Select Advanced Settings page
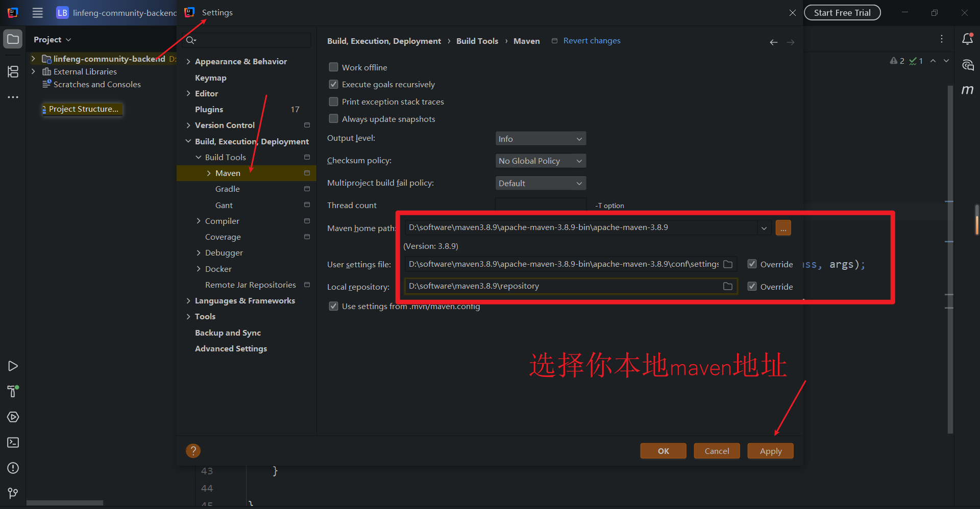Viewport: 980px width, 509px height. point(231,348)
